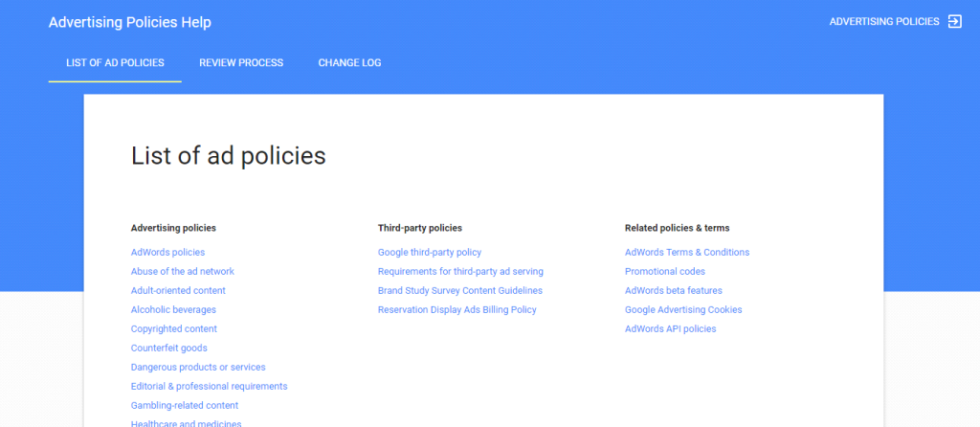Open Brand Study Survey Content Guidelines
The width and height of the screenshot is (980, 427).
(459, 291)
